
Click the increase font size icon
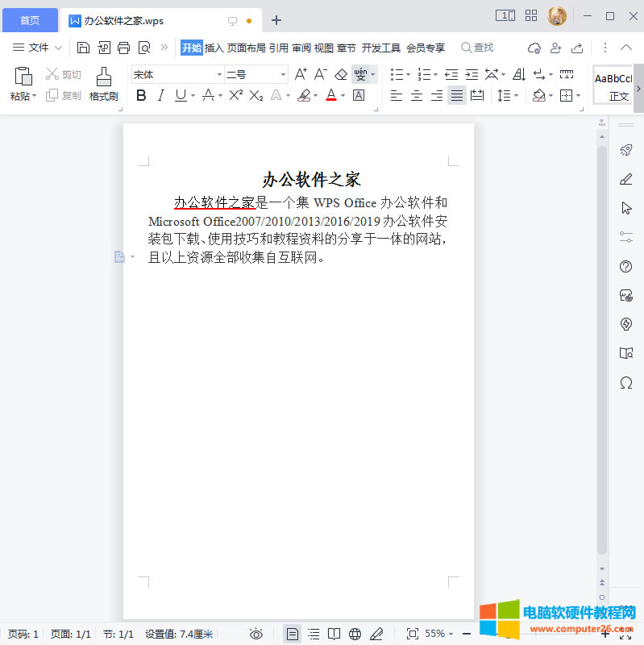301,74
